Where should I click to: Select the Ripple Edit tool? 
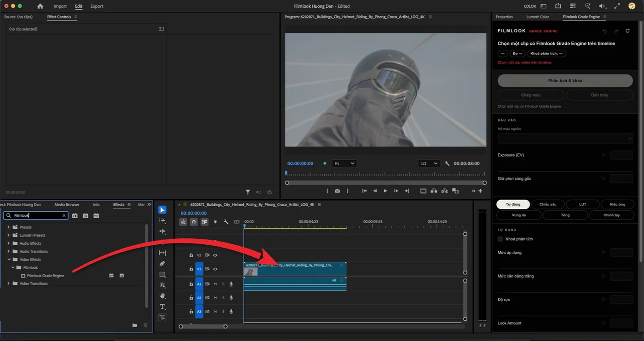tap(162, 231)
